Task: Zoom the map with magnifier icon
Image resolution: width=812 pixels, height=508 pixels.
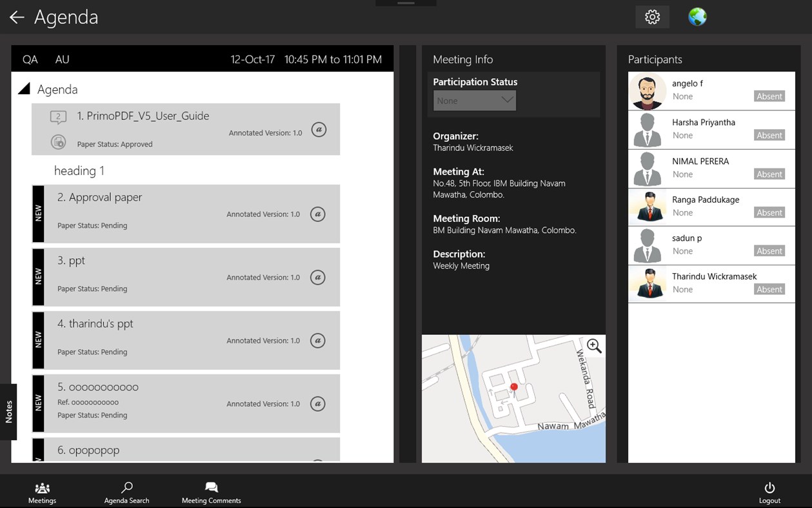Action: pyautogui.click(x=594, y=346)
